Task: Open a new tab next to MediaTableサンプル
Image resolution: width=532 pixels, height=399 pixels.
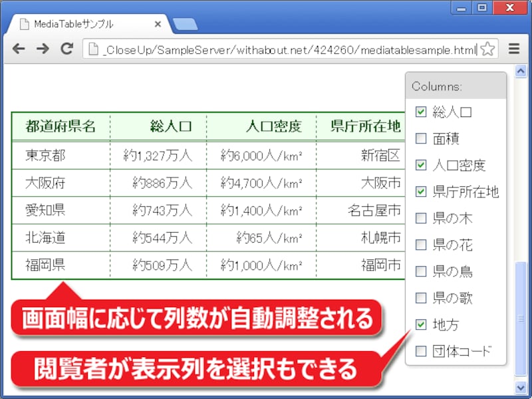Action: (185, 24)
